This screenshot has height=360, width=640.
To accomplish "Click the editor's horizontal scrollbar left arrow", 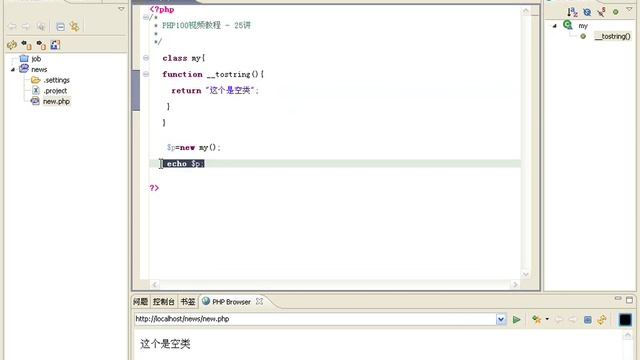I will (x=154, y=284).
